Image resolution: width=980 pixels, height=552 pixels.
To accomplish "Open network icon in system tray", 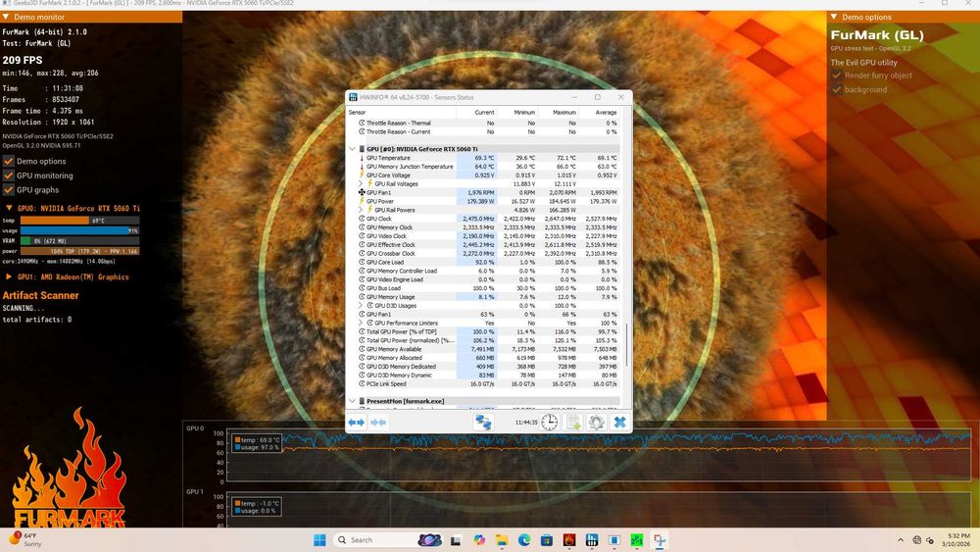I will click(x=916, y=540).
